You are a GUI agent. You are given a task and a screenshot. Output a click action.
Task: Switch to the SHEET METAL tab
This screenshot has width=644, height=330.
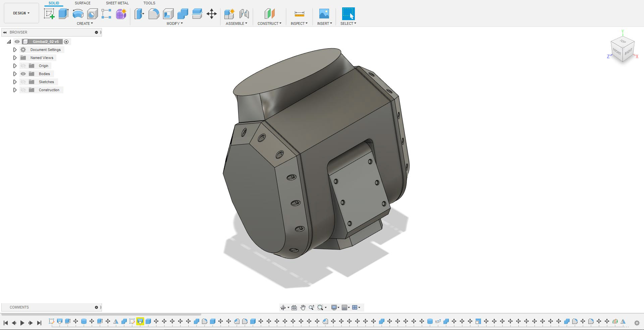(x=117, y=3)
